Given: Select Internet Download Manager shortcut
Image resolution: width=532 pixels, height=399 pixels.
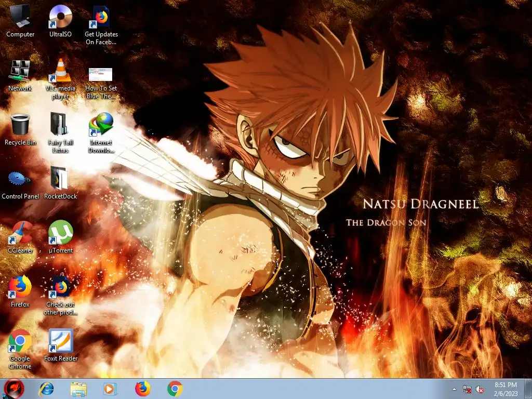Looking at the screenshot, I should pyautogui.click(x=101, y=132).
